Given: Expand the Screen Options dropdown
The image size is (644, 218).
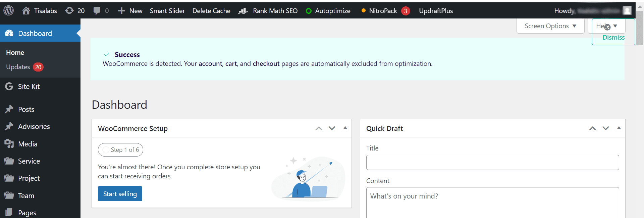Looking at the screenshot, I should pos(550,26).
